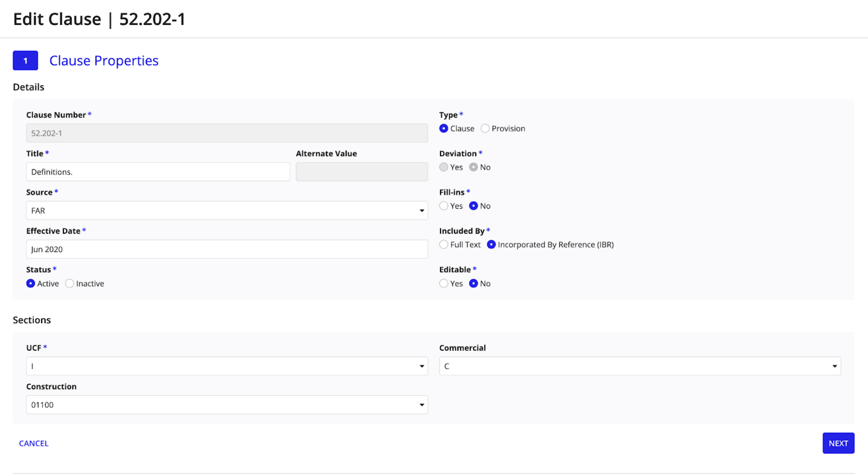Click the Clause Properties heading
868x475 pixels.
104,61
